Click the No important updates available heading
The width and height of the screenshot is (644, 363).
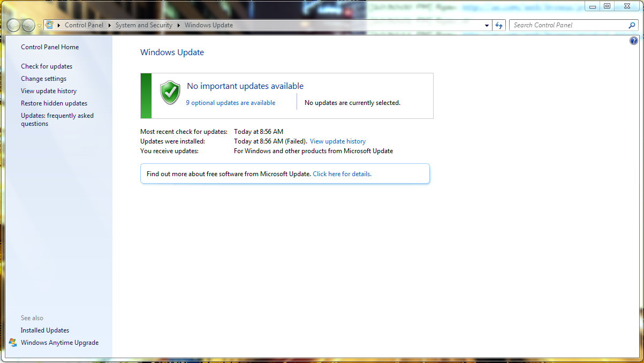tap(245, 86)
